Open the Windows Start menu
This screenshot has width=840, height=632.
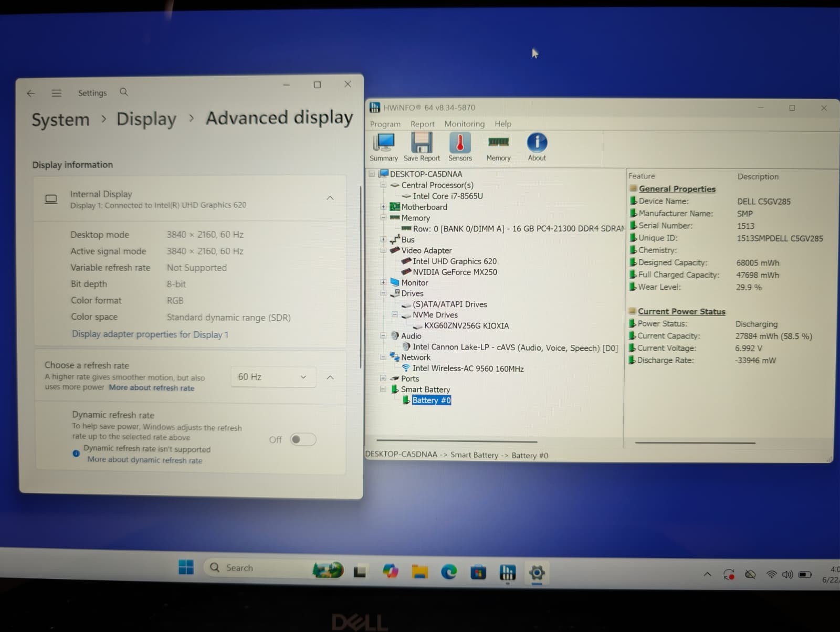point(186,567)
